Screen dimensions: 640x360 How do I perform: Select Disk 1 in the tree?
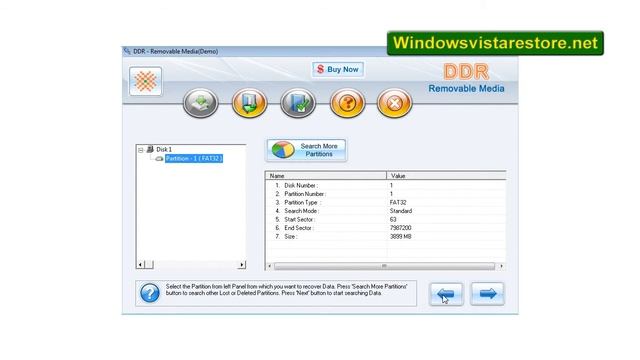pyautogui.click(x=164, y=149)
